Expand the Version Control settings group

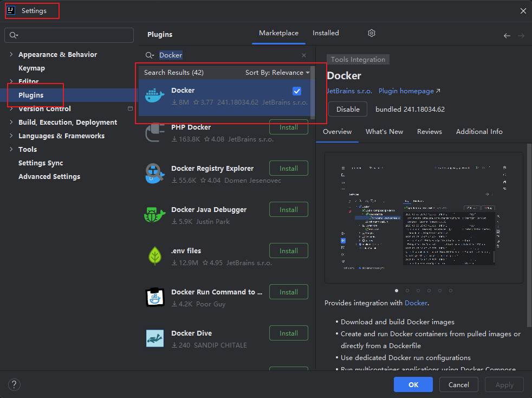11,108
